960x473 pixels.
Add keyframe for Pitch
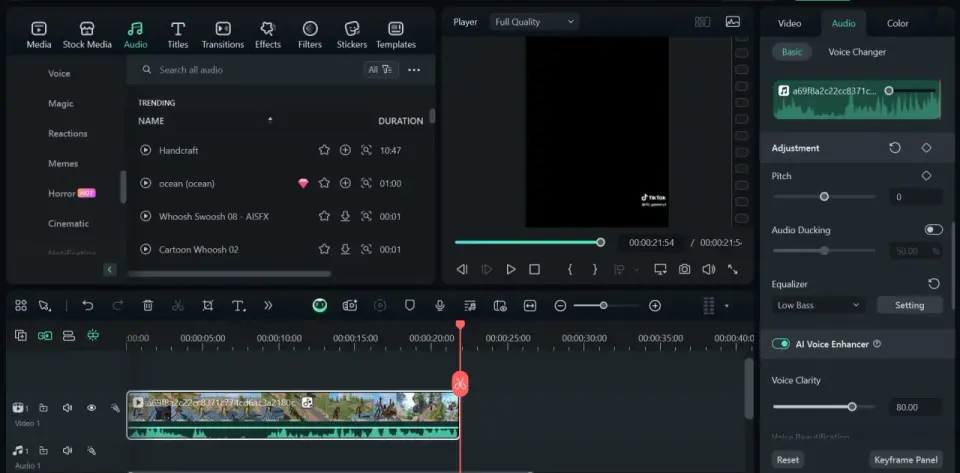926,176
